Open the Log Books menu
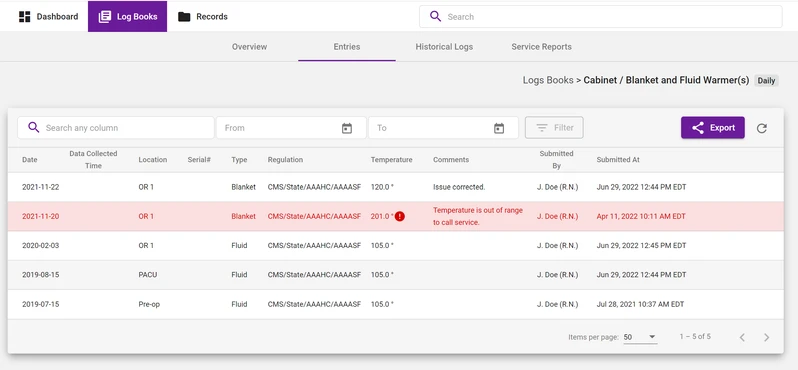 coord(127,16)
